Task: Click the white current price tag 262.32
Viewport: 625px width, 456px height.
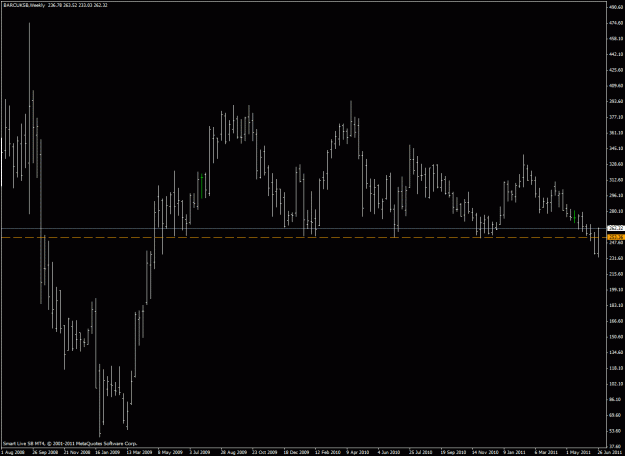Action: pyautogui.click(x=616, y=228)
